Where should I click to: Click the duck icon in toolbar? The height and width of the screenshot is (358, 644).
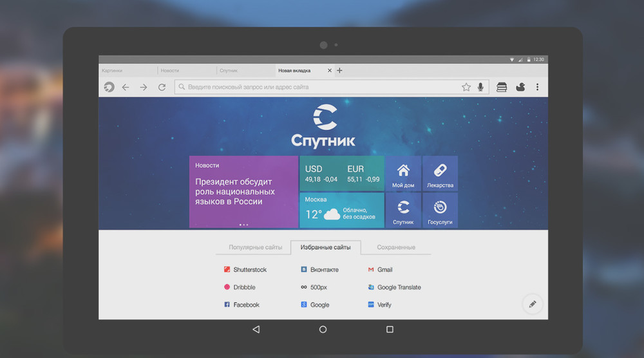click(520, 87)
